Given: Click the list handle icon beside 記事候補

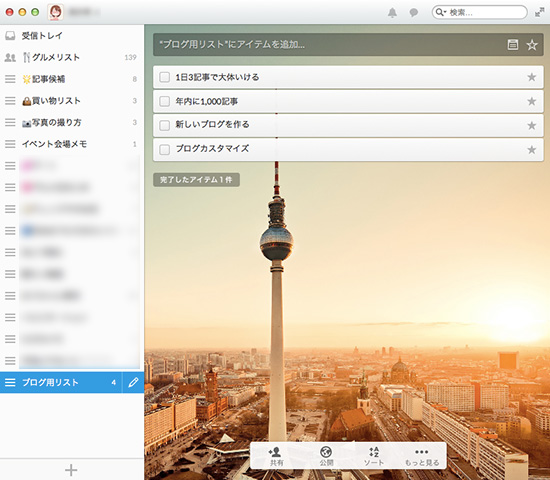Looking at the screenshot, I should pos(10,79).
